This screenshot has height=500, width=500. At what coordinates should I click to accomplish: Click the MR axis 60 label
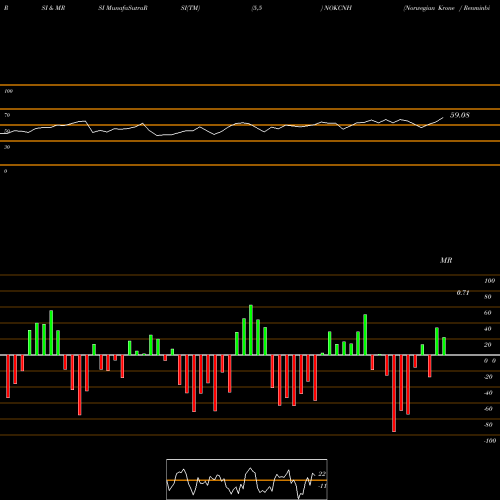[488, 313]
